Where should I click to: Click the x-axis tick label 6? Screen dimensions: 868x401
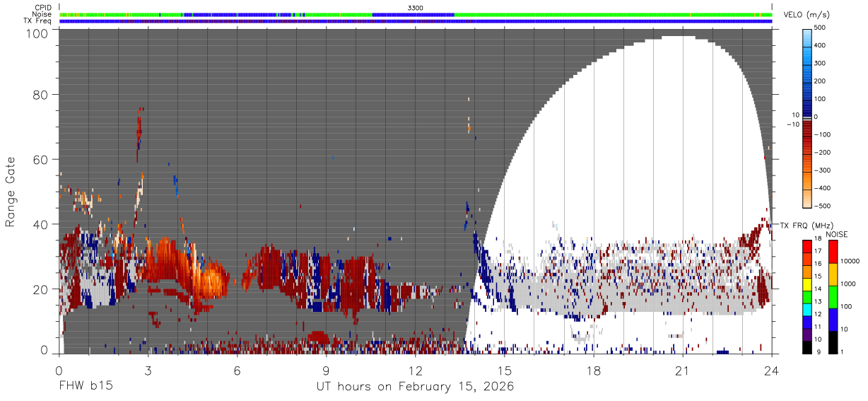(237, 370)
